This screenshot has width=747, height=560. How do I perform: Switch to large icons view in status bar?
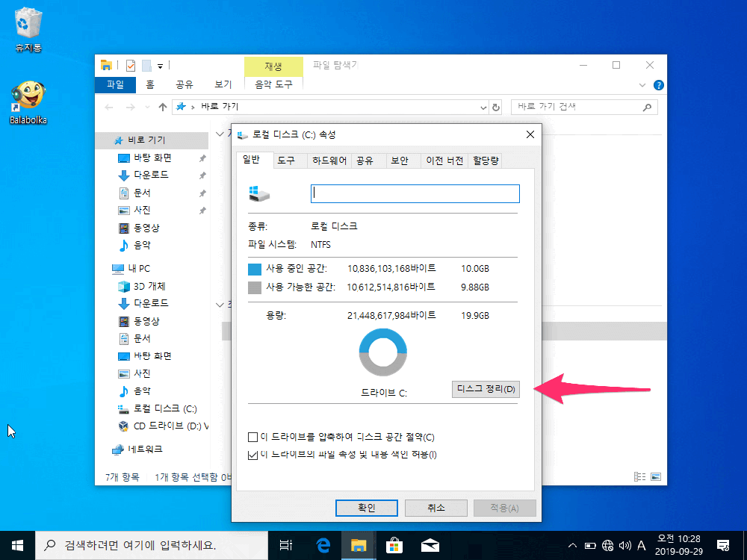(656, 476)
